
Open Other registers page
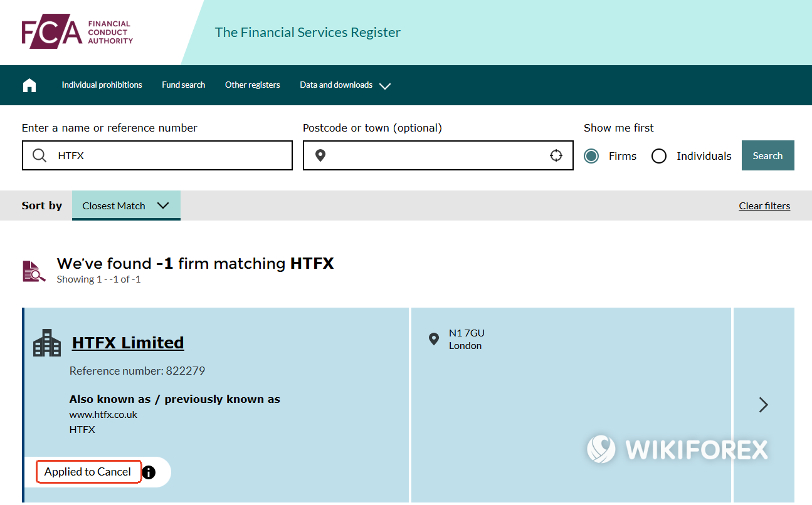(253, 85)
